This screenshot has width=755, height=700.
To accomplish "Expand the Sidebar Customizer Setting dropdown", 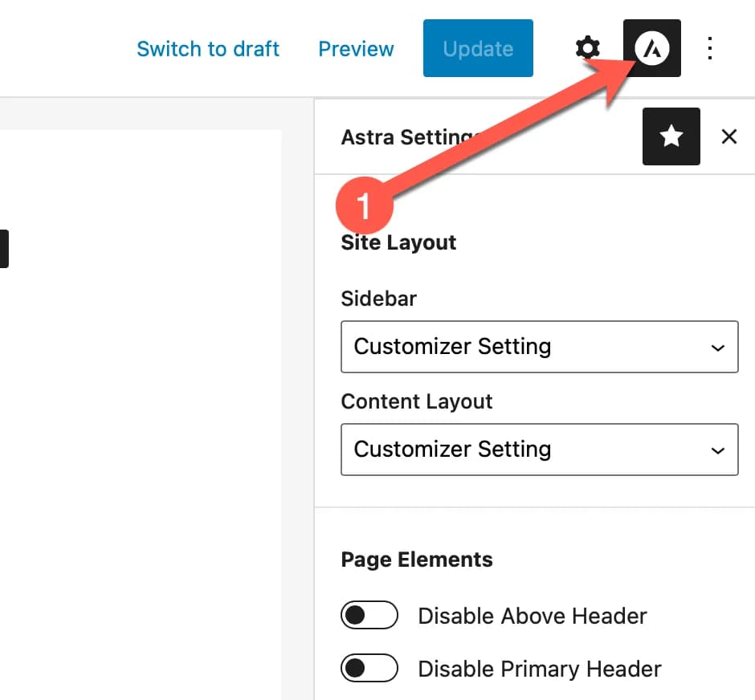I will [539, 347].
